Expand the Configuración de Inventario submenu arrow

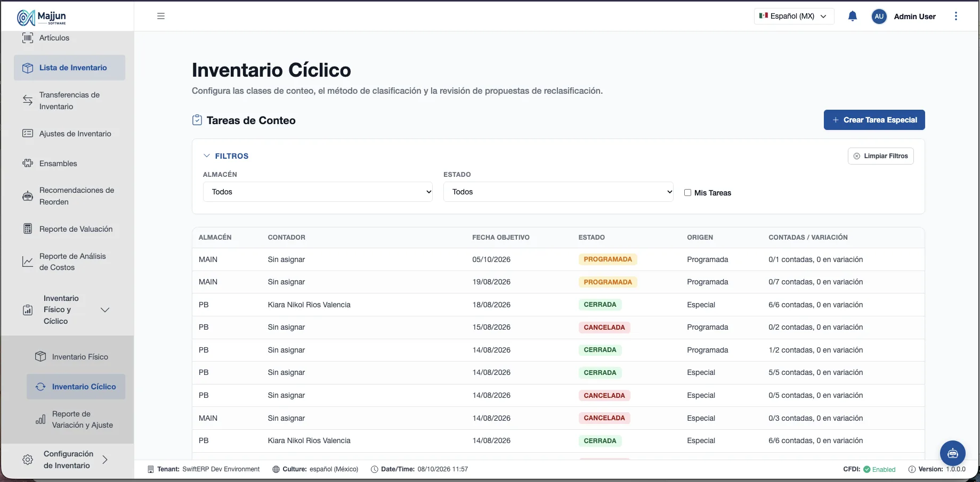click(105, 460)
